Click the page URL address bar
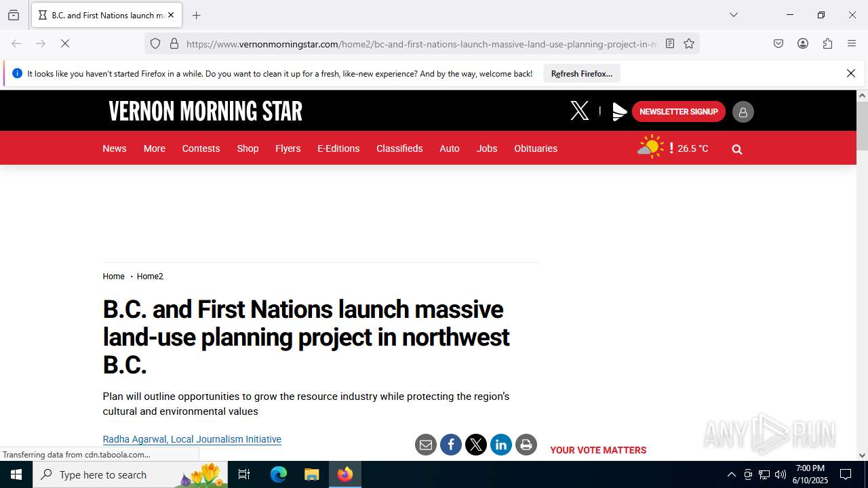Viewport: 868px width, 488px height. (x=422, y=44)
